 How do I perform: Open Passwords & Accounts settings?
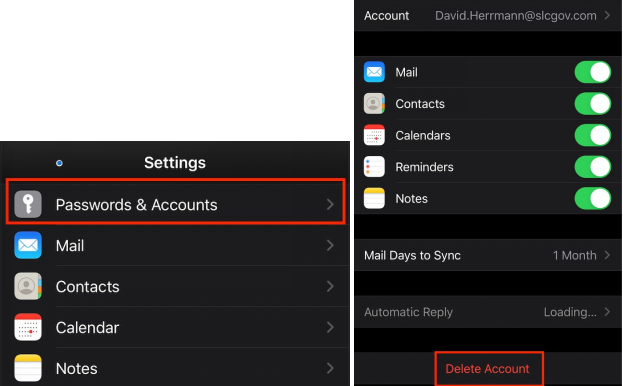pos(175,201)
